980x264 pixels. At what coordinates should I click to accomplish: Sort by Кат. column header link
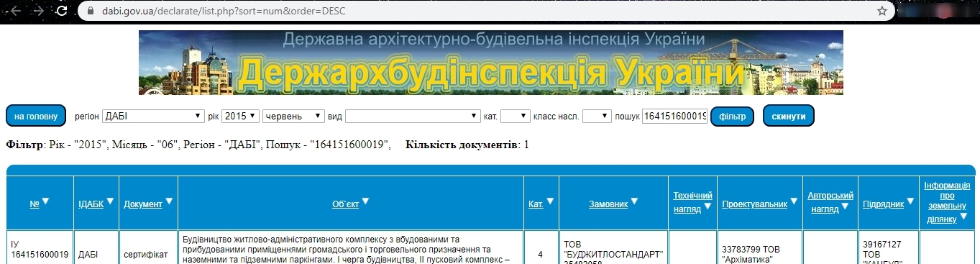[536, 204]
